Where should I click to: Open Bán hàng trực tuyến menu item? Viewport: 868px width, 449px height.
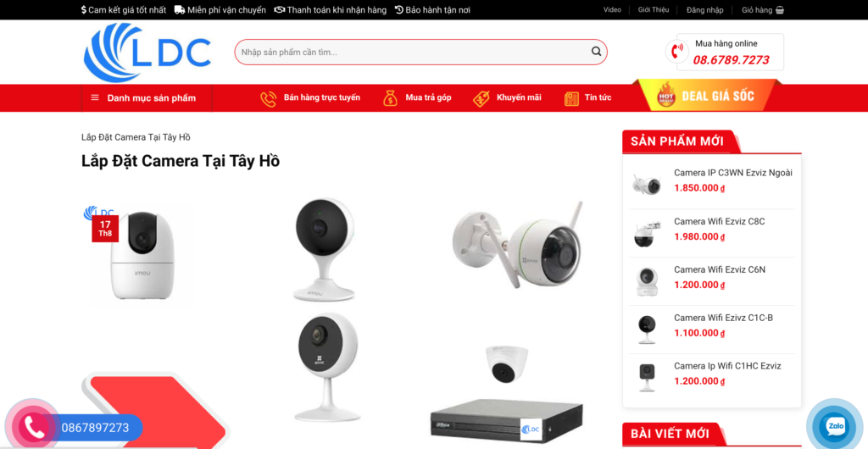pos(321,97)
